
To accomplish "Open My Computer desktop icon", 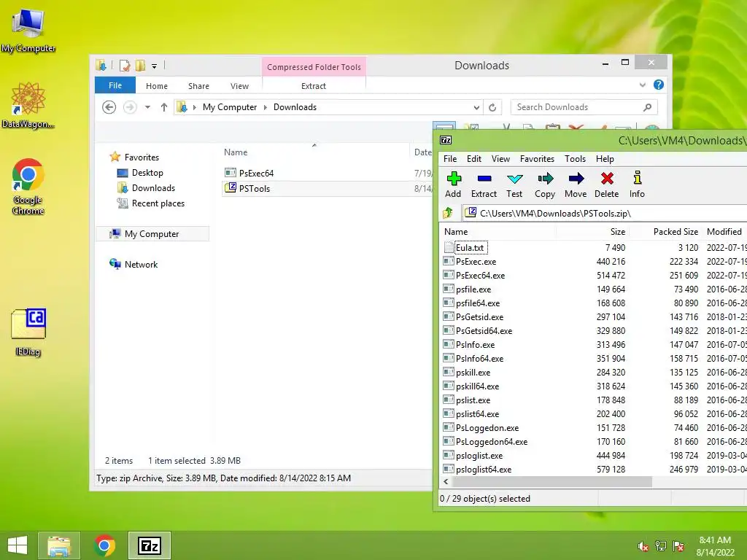I will (x=28, y=31).
